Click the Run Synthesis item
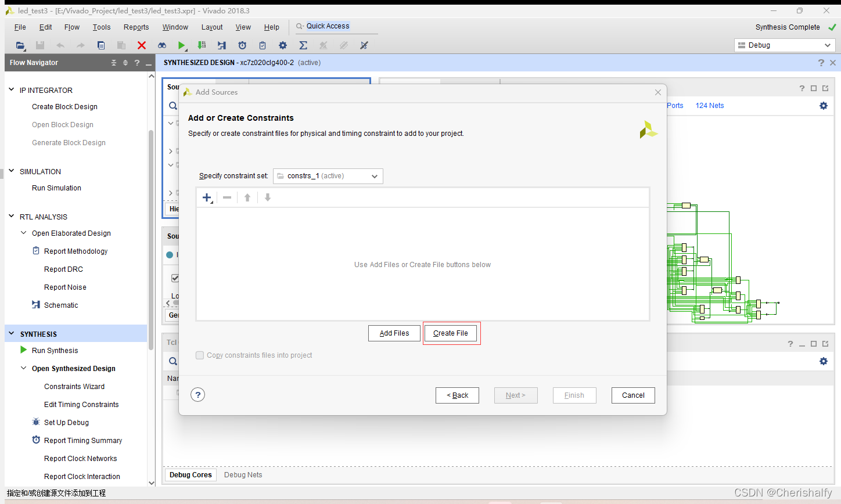 tap(55, 351)
